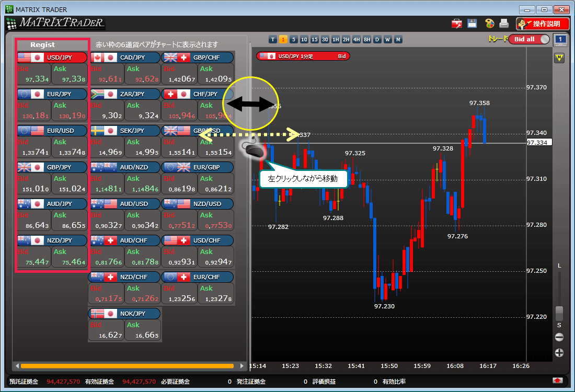This screenshot has width=575, height=392.
Task: Click the L-S chart size slider handle
Action: coord(559,314)
